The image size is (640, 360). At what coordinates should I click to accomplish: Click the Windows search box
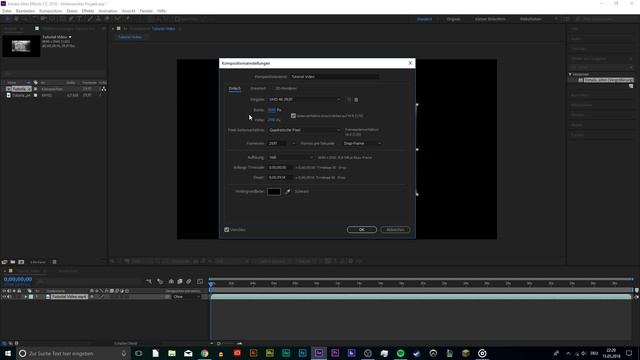pos(73,353)
